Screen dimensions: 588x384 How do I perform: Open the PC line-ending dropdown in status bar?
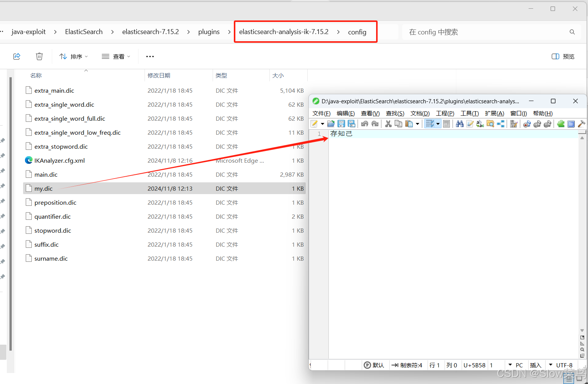[510, 365]
